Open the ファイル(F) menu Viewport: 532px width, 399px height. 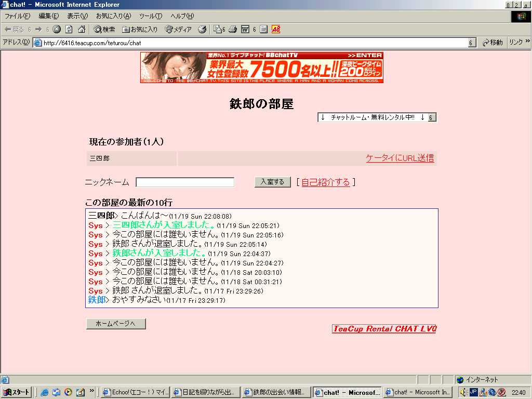click(17, 16)
